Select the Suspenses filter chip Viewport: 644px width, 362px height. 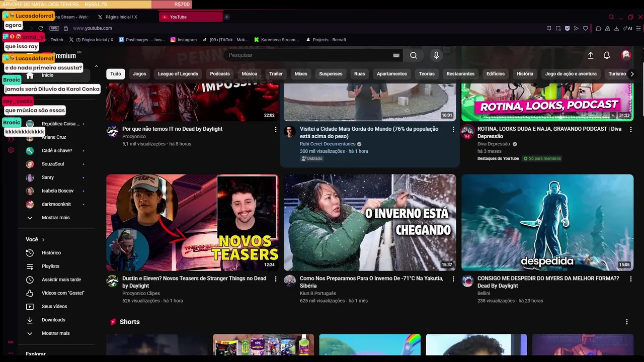(x=331, y=74)
